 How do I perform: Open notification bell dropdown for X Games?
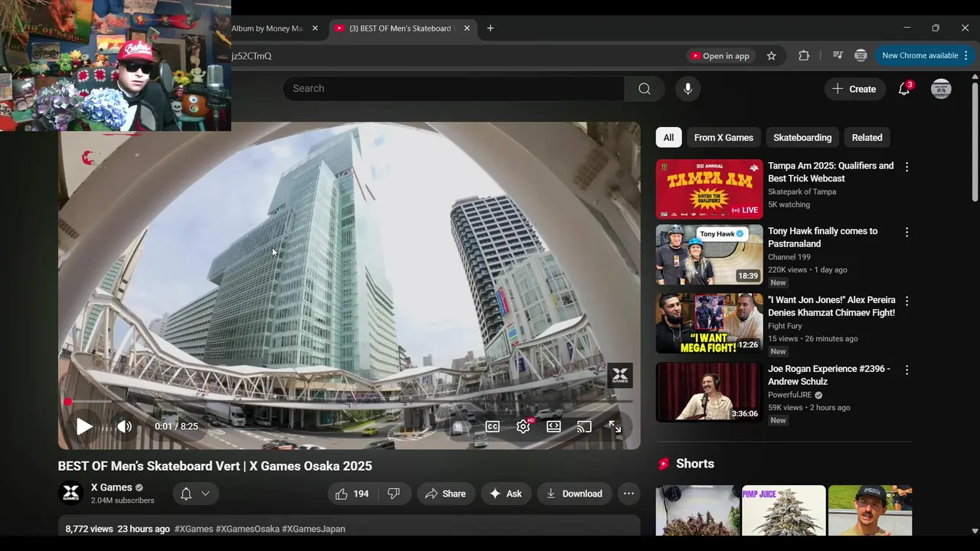coord(194,494)
